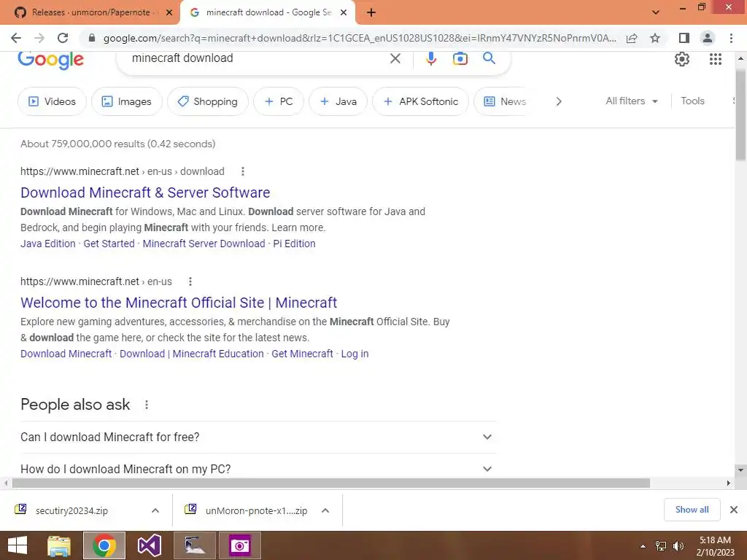The width and height of the screenshot is (747, 560).
Task: Open options for minecraft.net download result
Action: pos(242,171)
